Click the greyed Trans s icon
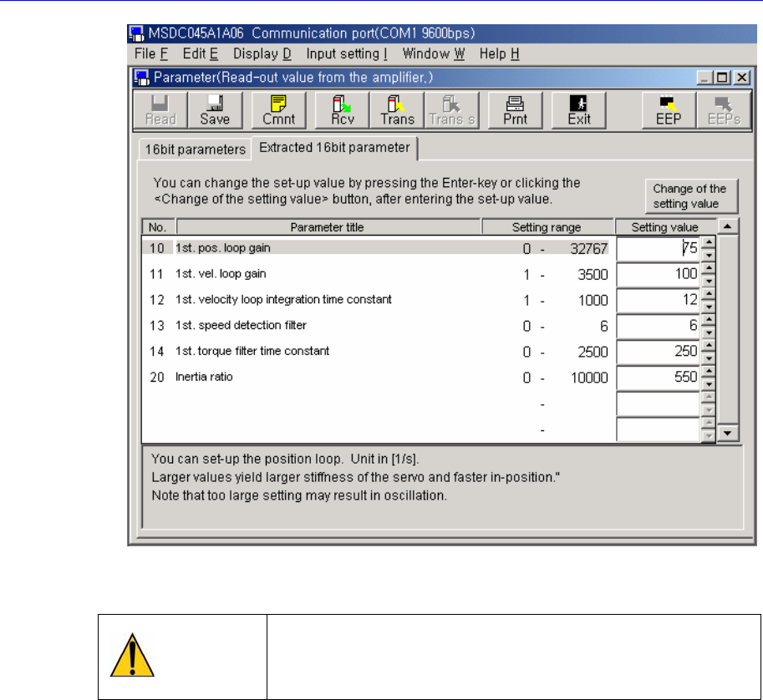Viewport: 763px width, 700px height. click(x=451, y=110)
